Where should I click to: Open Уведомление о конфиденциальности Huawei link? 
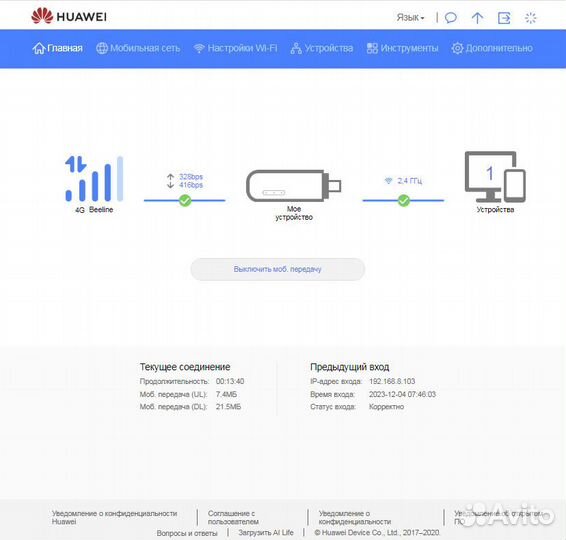(114, 517)
